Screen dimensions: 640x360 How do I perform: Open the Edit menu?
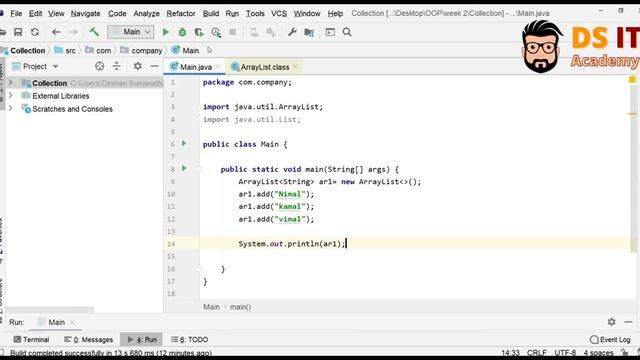coord(36,13)
